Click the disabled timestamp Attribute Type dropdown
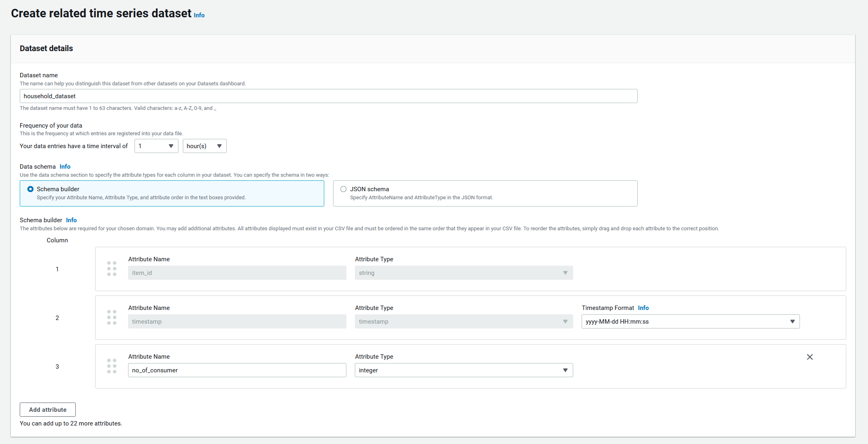 click(464, 322)
